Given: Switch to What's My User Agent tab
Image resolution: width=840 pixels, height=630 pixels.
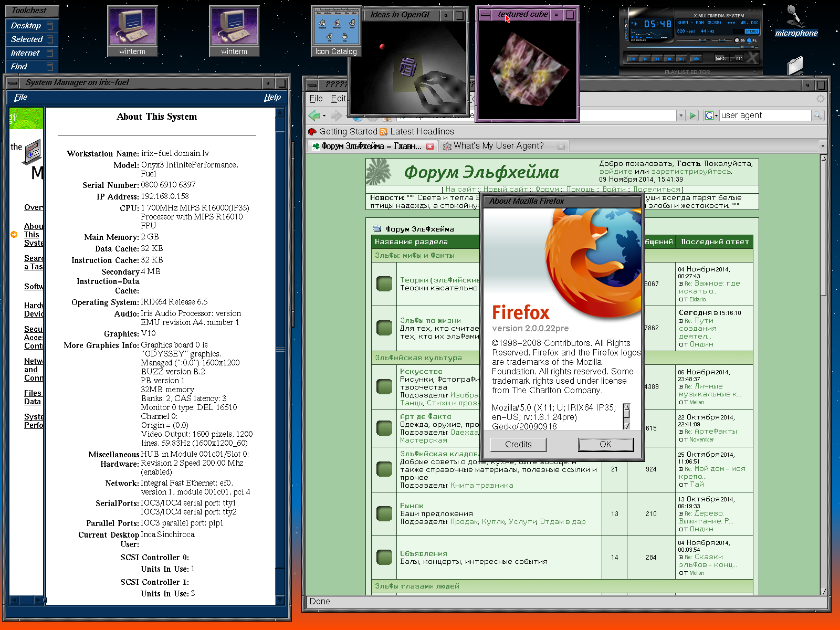Looking at the screenshot, I should coord(499,146).
